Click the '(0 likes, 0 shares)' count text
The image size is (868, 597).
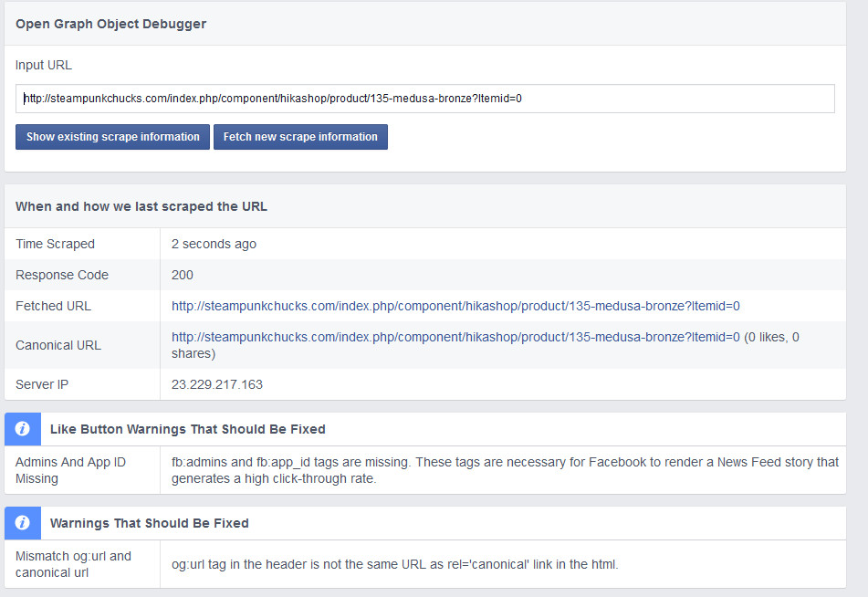click(x=771, y=338)
